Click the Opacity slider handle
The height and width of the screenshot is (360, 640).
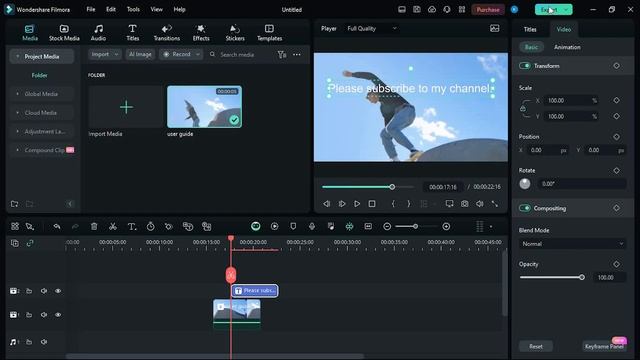tap(582, 277)
